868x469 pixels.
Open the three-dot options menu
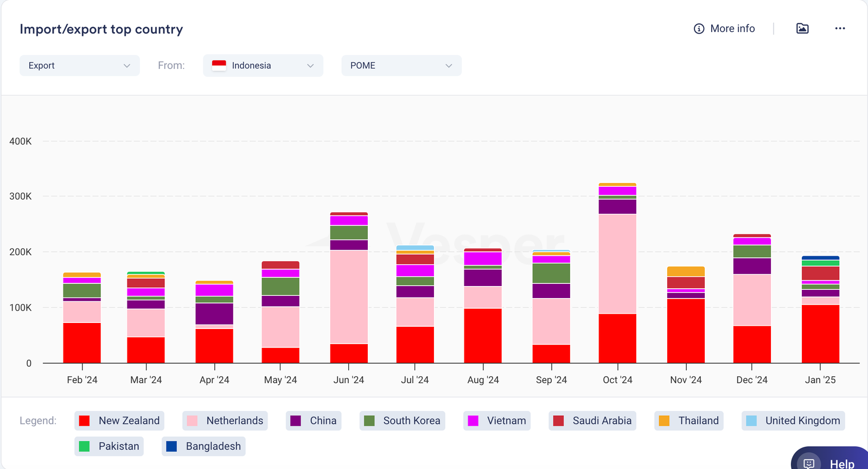[x=840, y=29]
